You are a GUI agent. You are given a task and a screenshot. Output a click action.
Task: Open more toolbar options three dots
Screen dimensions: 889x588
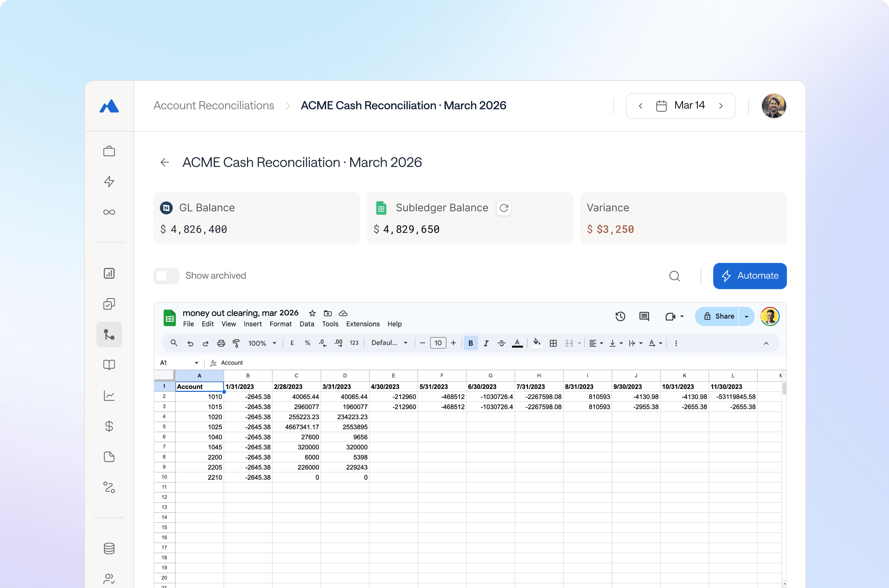click(676, 343)
